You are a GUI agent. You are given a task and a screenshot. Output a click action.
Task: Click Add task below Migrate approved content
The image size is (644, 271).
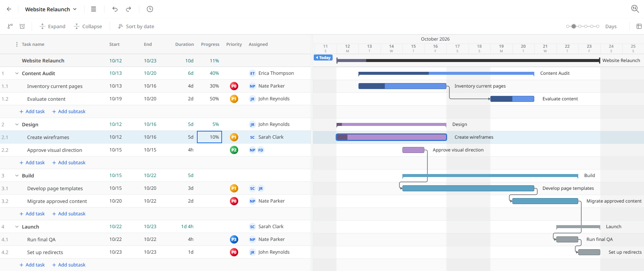[32, 214]
